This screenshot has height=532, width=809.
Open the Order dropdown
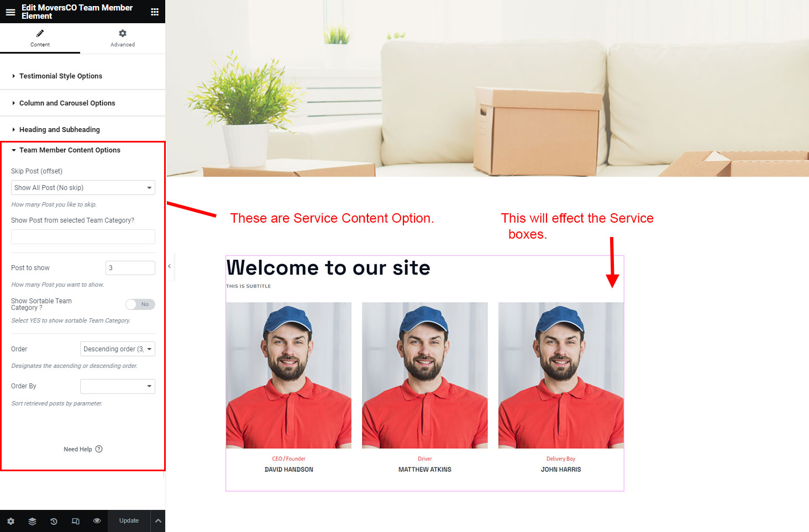[118, 349]
